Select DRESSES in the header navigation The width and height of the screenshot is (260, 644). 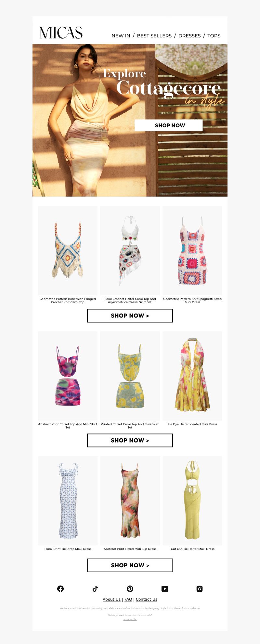click(189, 36)
